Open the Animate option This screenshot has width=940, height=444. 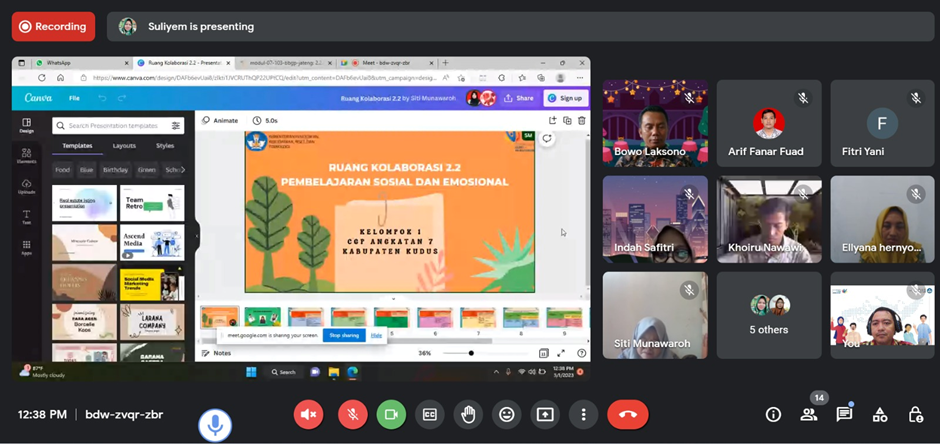point(220,120)
